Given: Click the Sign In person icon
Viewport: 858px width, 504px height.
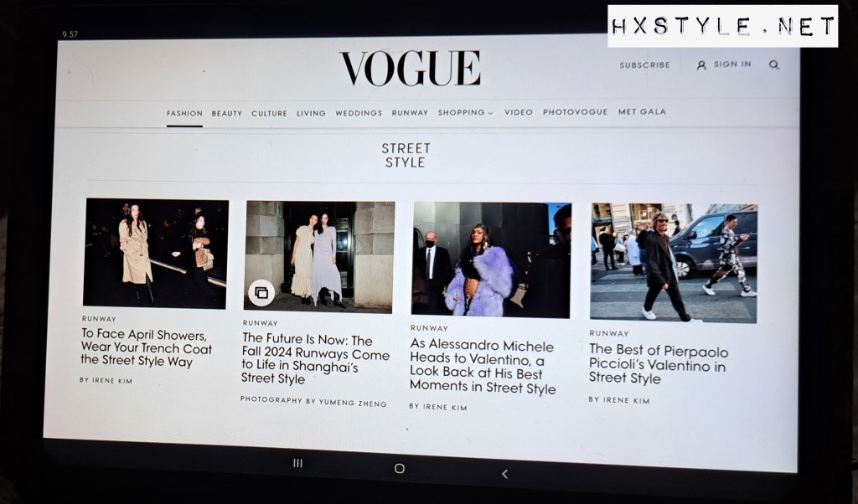Looking at the screenshot, I should pyautogui.click(x=701, y=64).
